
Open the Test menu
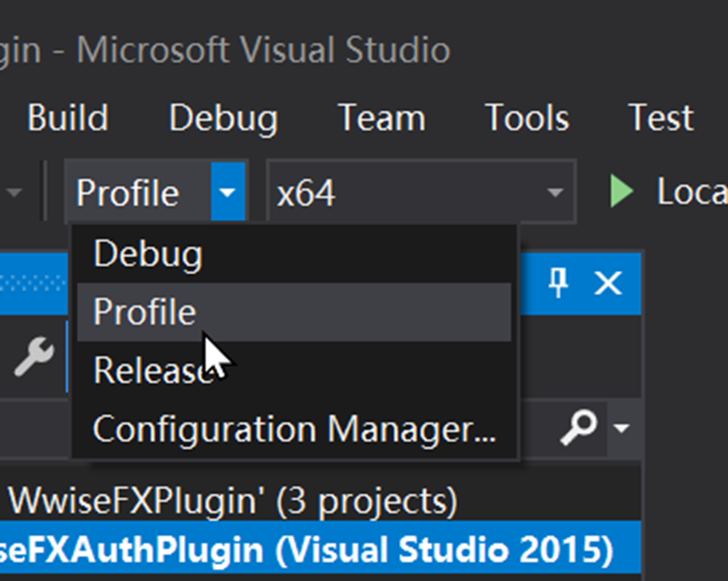660,119
